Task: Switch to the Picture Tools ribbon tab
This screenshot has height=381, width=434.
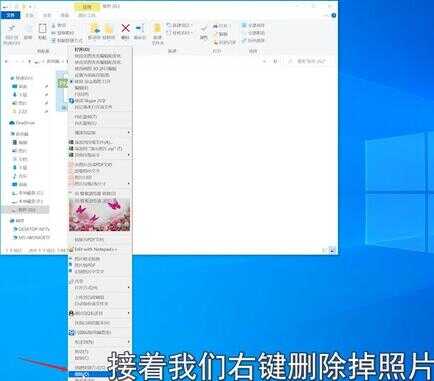Action: coord(86,15)
